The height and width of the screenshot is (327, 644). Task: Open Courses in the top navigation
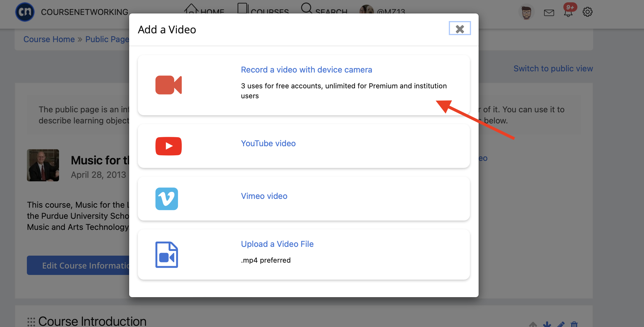pos(263,10)
